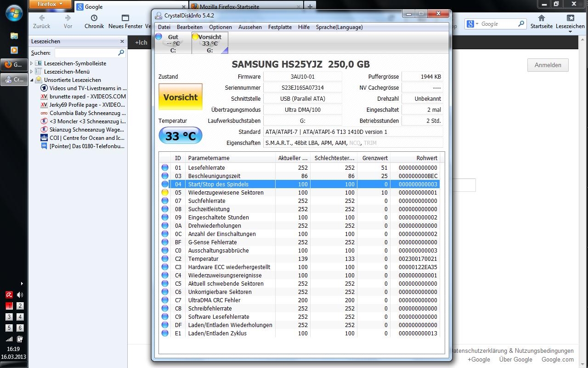This screenshot has width=588, height=368.
Task: Click status circle of Laden/Entladen Zyklus row
Action: 165,333
